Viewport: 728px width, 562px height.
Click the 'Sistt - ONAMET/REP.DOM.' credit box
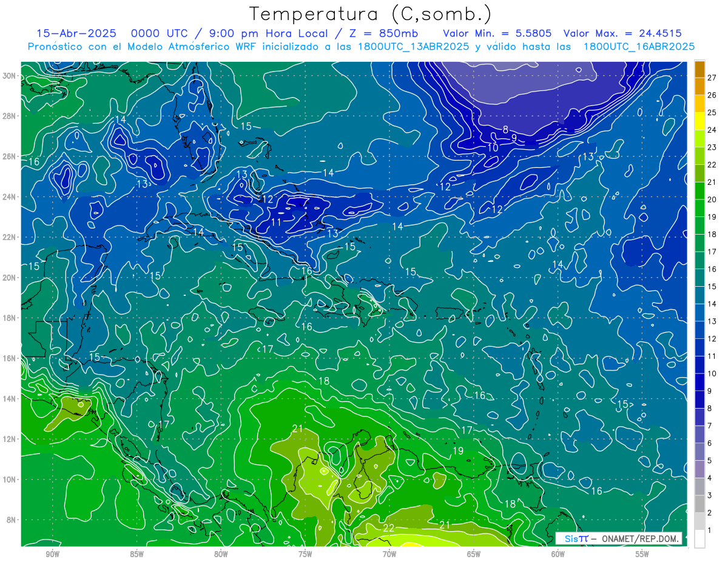pyautogui.click(x=619, y=538)
